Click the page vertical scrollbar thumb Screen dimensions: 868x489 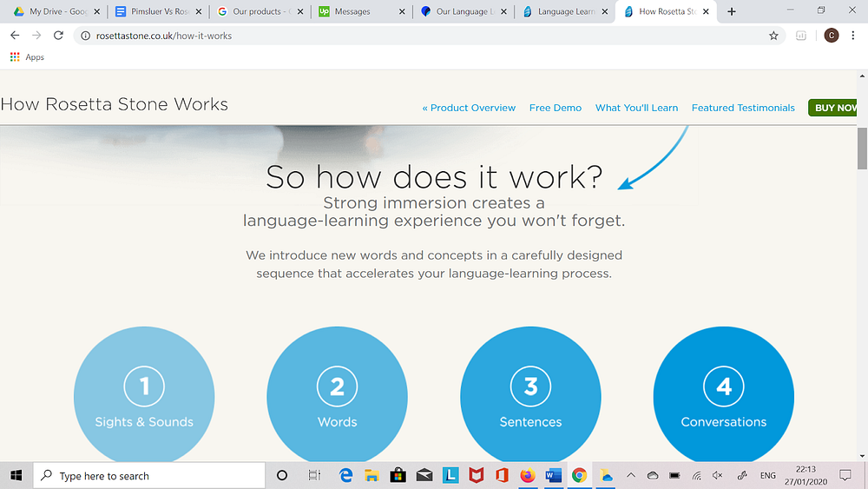point(862,149)
